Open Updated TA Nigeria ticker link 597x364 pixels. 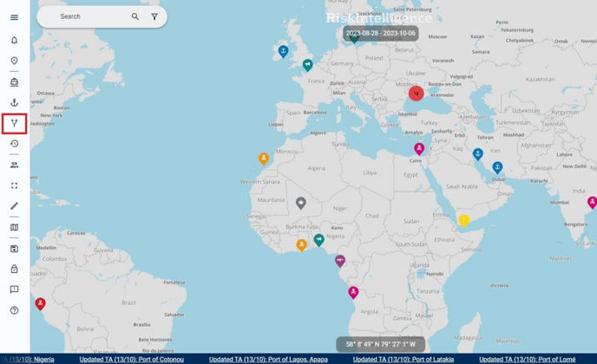coord(28,360)
